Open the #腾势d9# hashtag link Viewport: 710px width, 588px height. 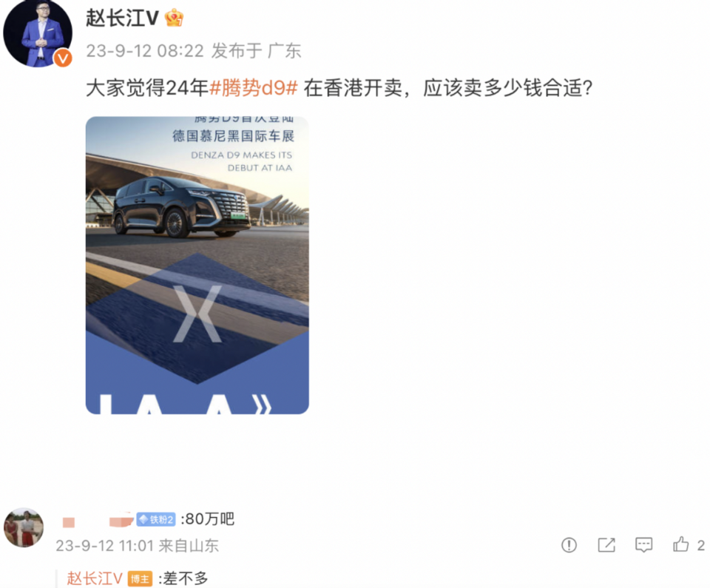pyautogui.click(x=254, y=87)
